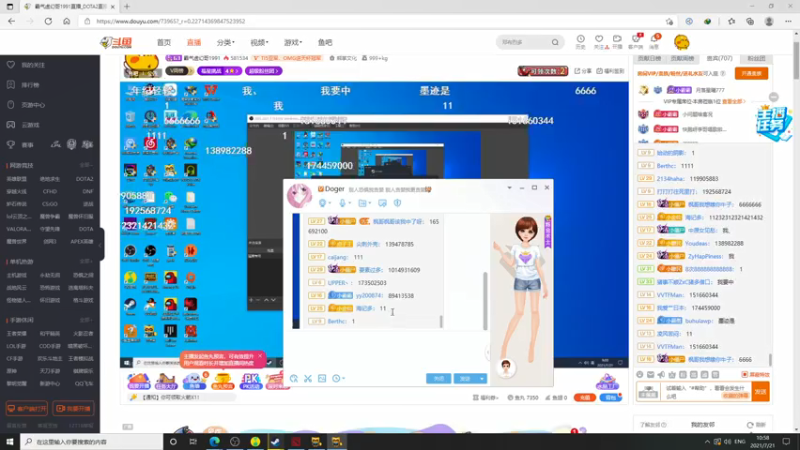
Task: Click the blue 背包 backpack button
Action: pyautogui.click(x=611, y=397)
